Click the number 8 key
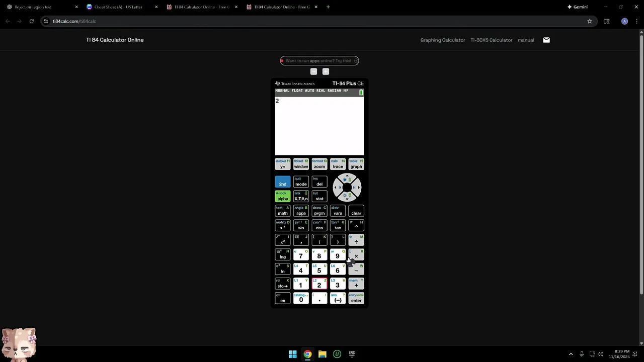The image size is (644, 362). tap(319, 255)
